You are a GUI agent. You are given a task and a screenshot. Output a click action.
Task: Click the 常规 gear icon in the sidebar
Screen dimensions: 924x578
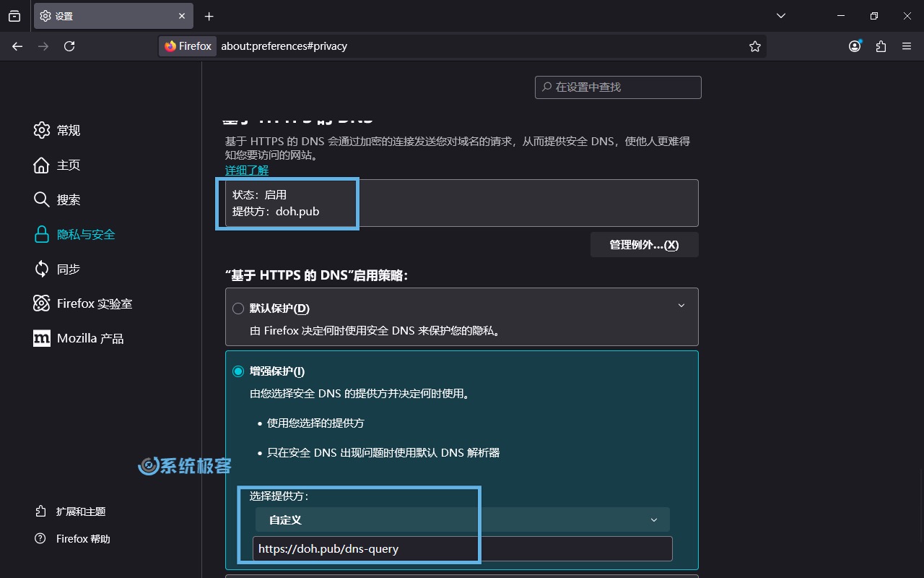coord(41,130)
